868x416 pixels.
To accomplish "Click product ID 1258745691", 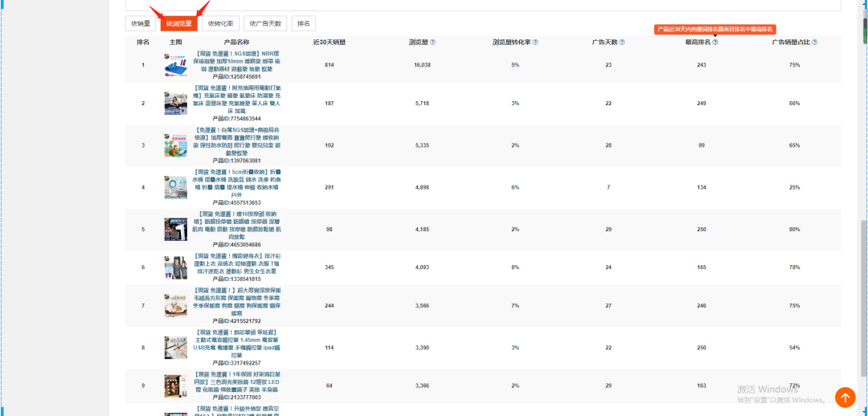I will (236, 77).
